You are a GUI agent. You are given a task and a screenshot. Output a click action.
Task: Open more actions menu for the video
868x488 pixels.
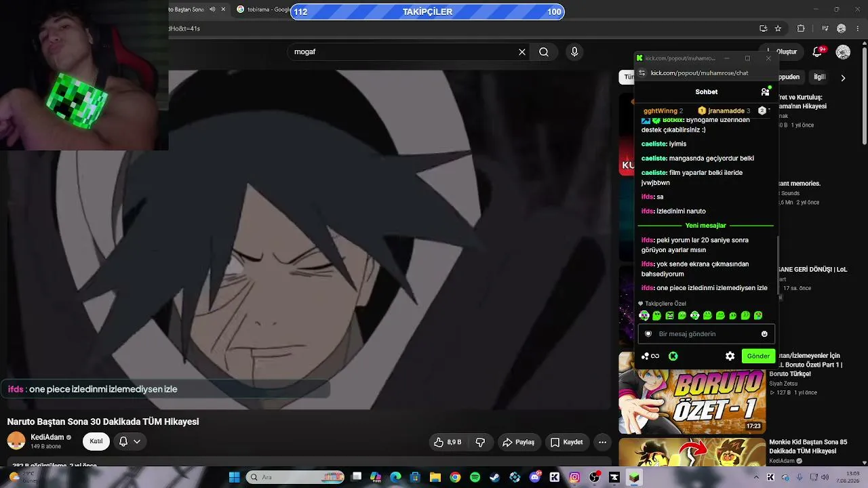602,442
